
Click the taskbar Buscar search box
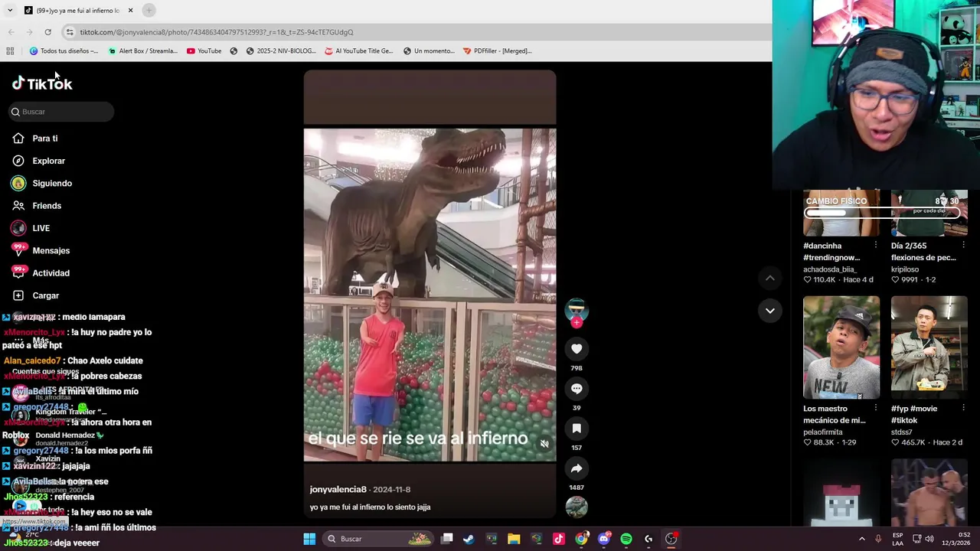[378, 539]
